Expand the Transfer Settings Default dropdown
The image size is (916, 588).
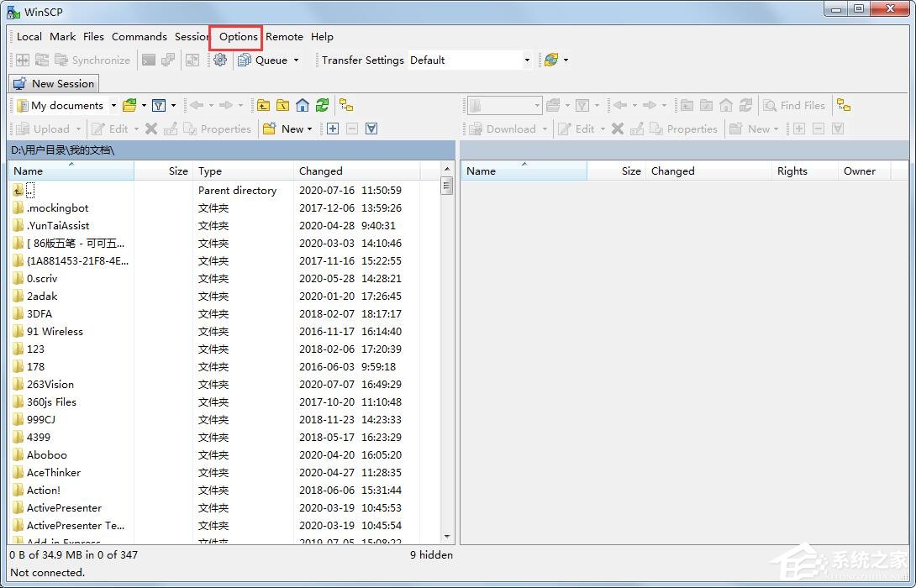(x=527, y=60)
